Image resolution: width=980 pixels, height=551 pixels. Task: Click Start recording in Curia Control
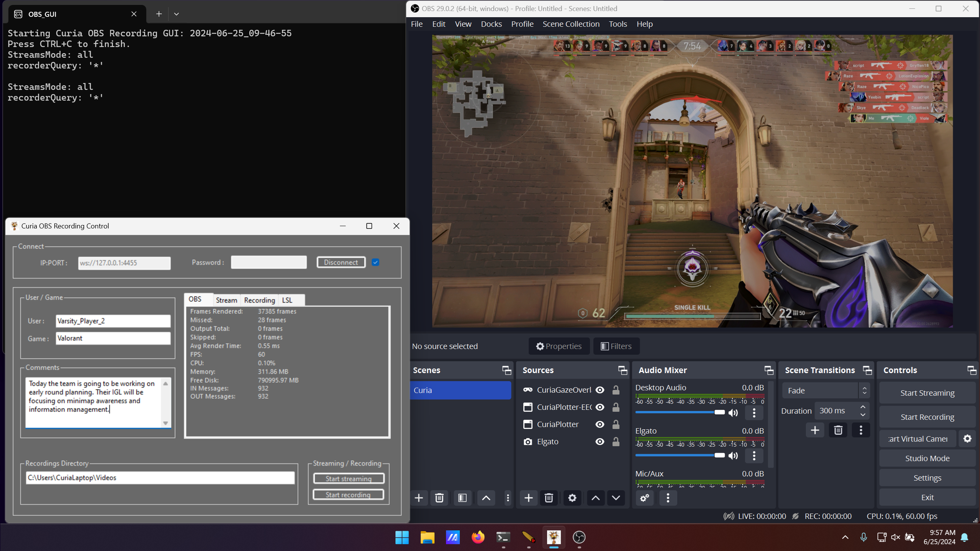point(348,495)
